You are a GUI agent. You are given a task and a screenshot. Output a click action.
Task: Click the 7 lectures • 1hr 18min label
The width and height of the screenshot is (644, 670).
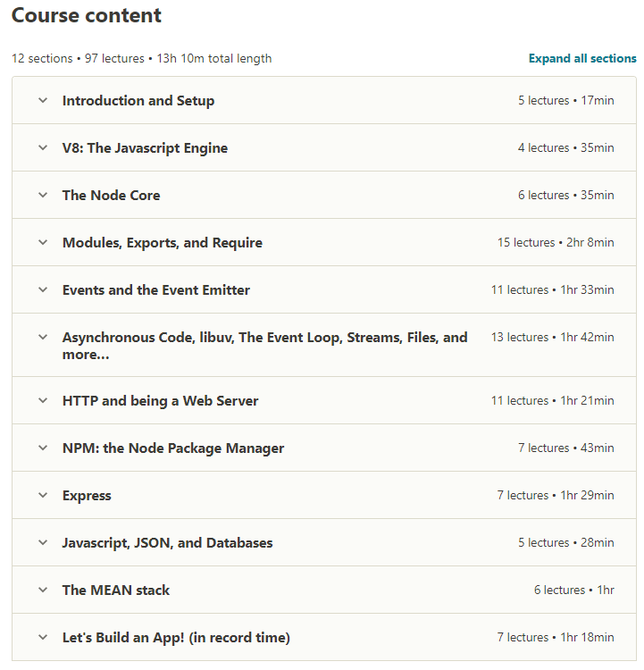(x=556, y=638)
